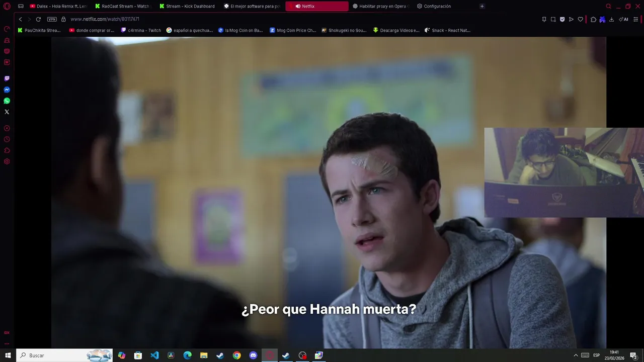The image size is (644, 362).
Task: Open the Windows Start menu
Action: (8, 355)
